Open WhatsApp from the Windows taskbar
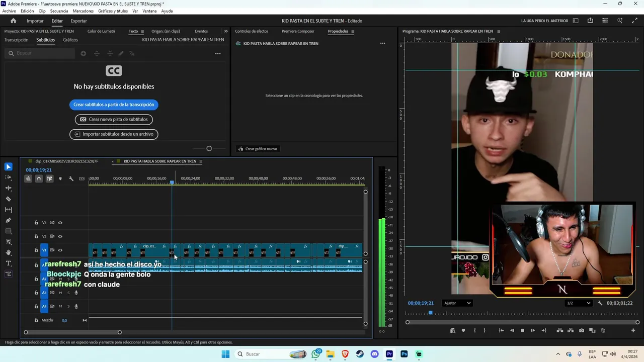 click(316, 354)
